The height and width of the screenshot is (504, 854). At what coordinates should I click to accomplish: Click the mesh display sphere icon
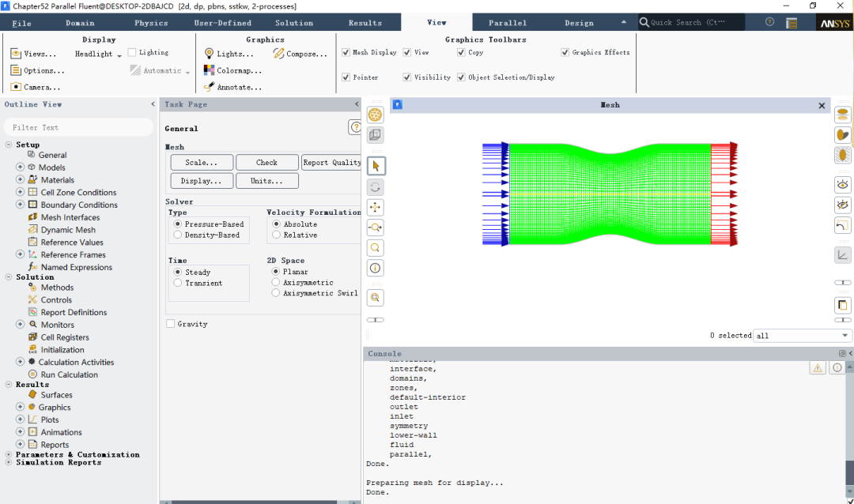[x=376, y=115]
